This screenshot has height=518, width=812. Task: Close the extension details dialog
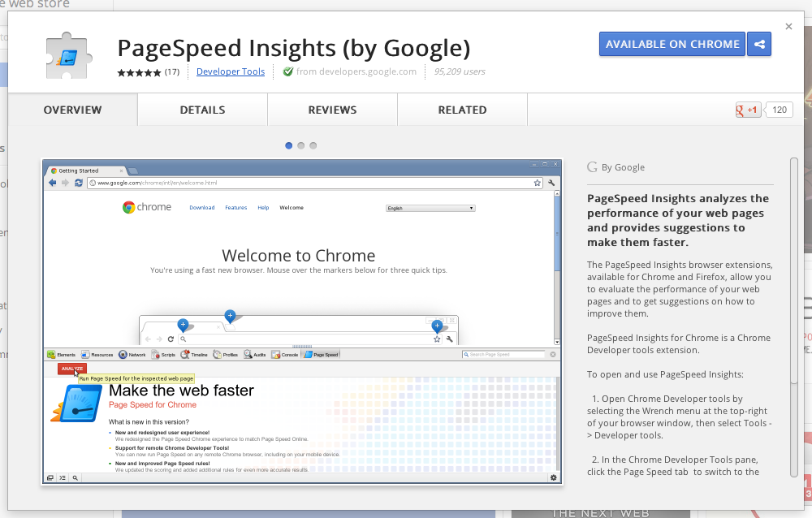(x=788, y=27)
